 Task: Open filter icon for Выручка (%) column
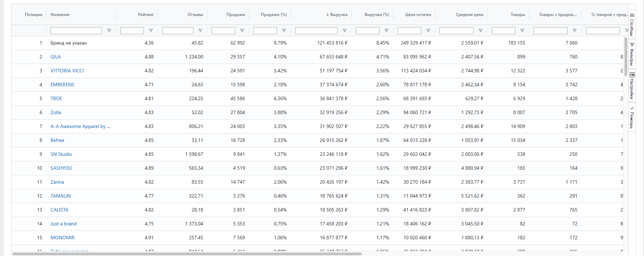[386, 31]
